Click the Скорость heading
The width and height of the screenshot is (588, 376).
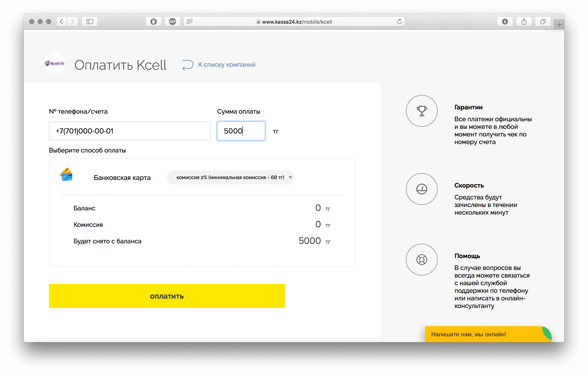click(469, 185)
